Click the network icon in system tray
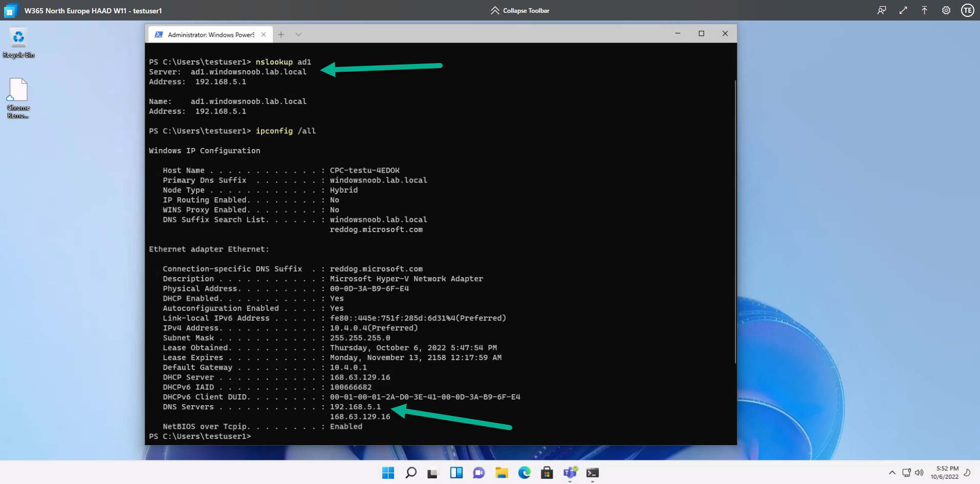This screenshot has width=980, height=484. [906, 473]
